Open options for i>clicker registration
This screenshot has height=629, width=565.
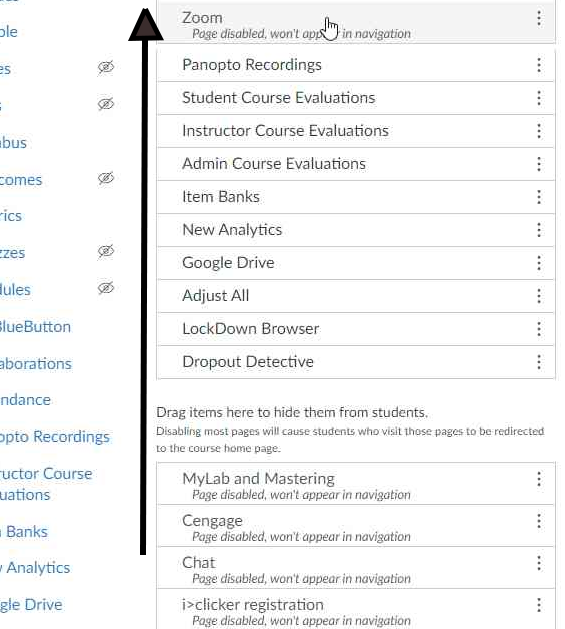(539, 605)
